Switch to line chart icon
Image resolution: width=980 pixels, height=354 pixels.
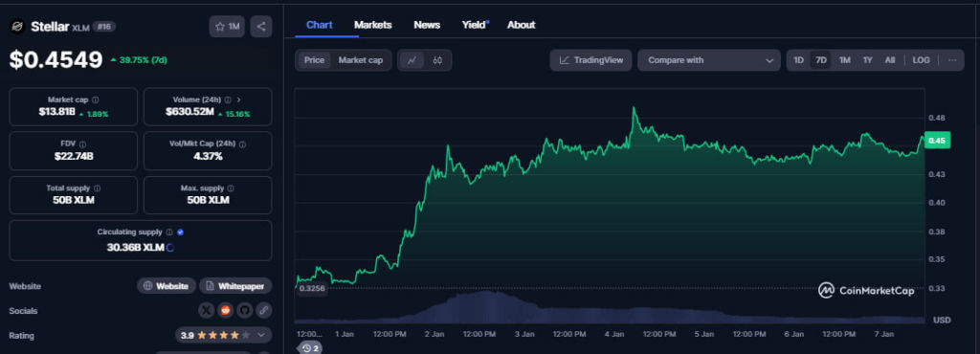[412, 60]
